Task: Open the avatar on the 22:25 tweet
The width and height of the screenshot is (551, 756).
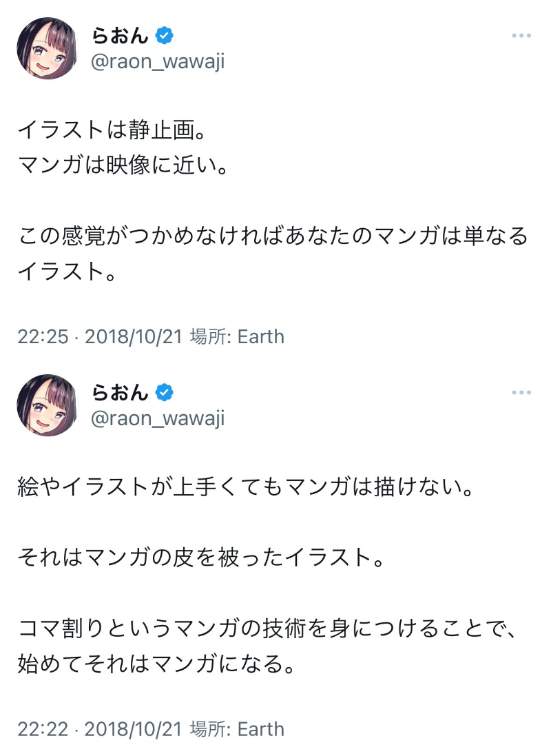Action: pos(48,48)
